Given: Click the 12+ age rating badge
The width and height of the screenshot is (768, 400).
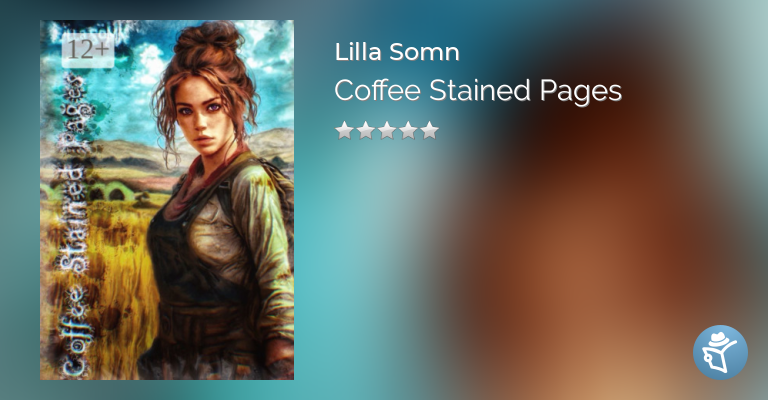Looking at the screenshot, I should [88, 50].
